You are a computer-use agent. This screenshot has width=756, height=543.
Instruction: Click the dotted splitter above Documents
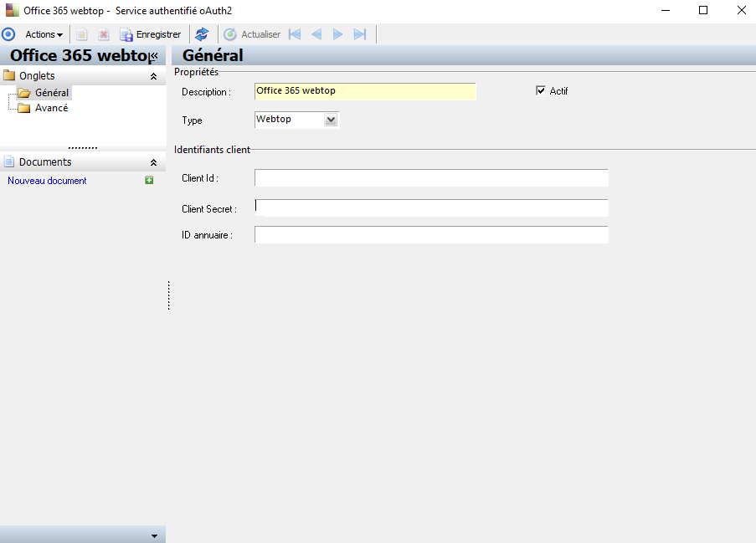pyautogui.click(x=83, y=148)
